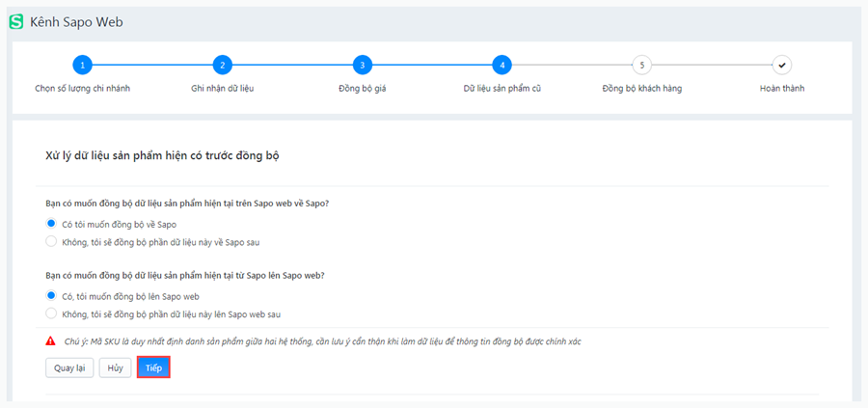Click the 'Hoàn thành' step label
Image resolution: width=868 pixels, height=408 pixels.
point(782,89)
